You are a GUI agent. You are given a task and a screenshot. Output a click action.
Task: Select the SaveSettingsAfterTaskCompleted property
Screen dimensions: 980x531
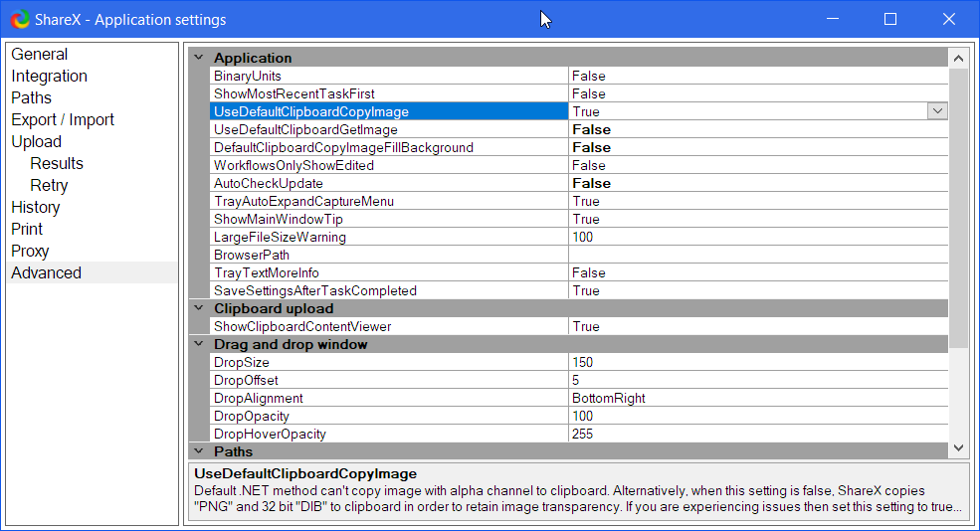[389, 290]
